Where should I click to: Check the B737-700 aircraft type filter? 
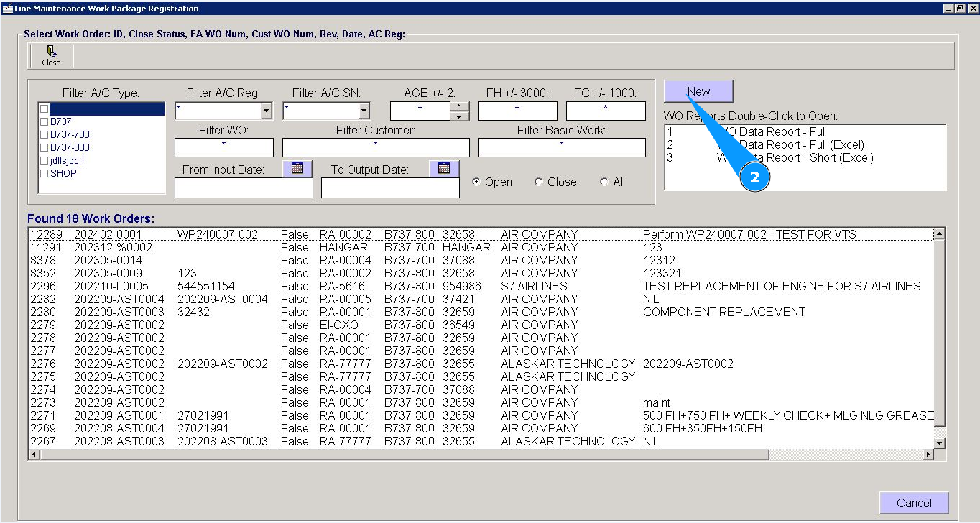coord(45,135)
